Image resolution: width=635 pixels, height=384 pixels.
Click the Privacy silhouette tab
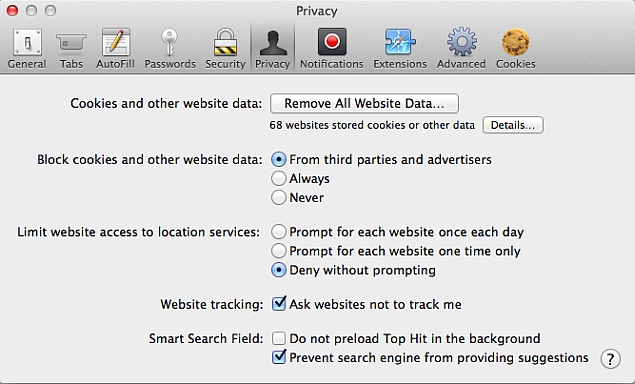(273, 49)
